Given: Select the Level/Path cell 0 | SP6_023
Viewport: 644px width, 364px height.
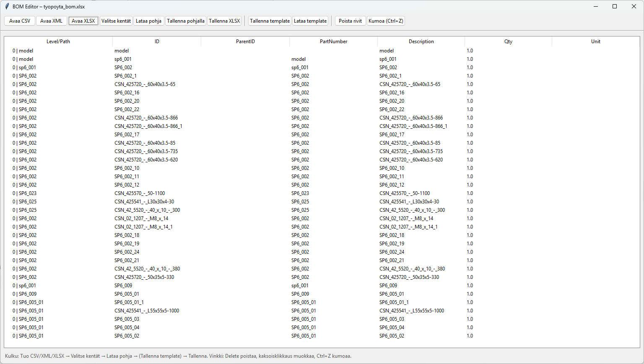Looking at the screenshot, I should click(24, 193).
